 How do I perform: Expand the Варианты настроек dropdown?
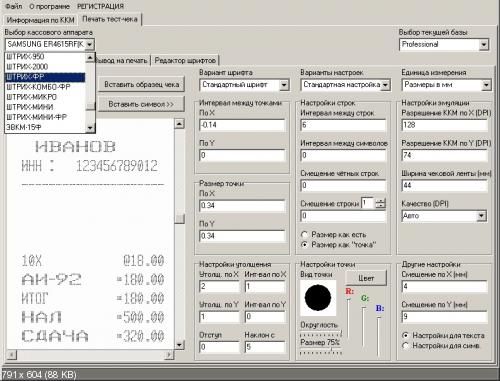pos(385,85)
